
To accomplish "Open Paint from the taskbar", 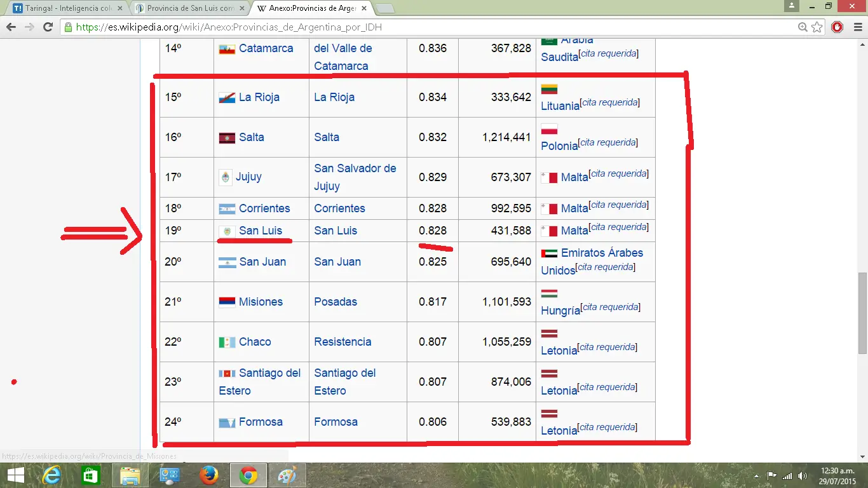I will coord(287,475).
